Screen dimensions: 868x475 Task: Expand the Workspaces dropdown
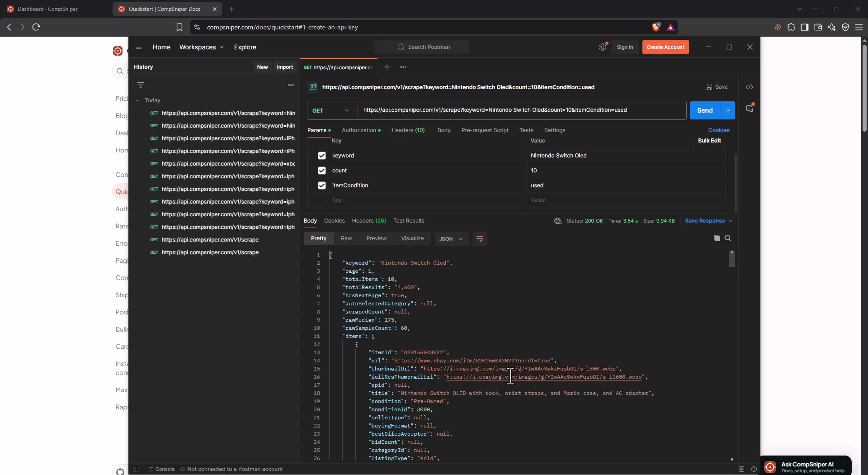201,47
